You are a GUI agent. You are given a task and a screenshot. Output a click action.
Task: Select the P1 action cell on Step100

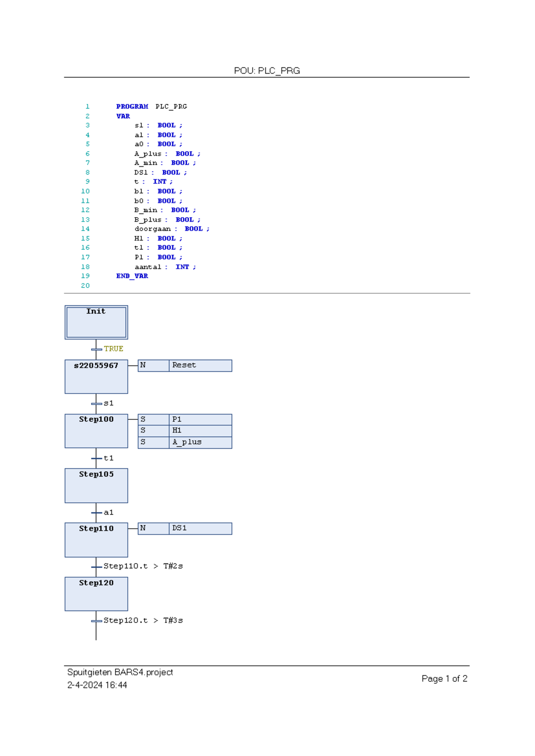pyautogui.click(x=201, y=419)
